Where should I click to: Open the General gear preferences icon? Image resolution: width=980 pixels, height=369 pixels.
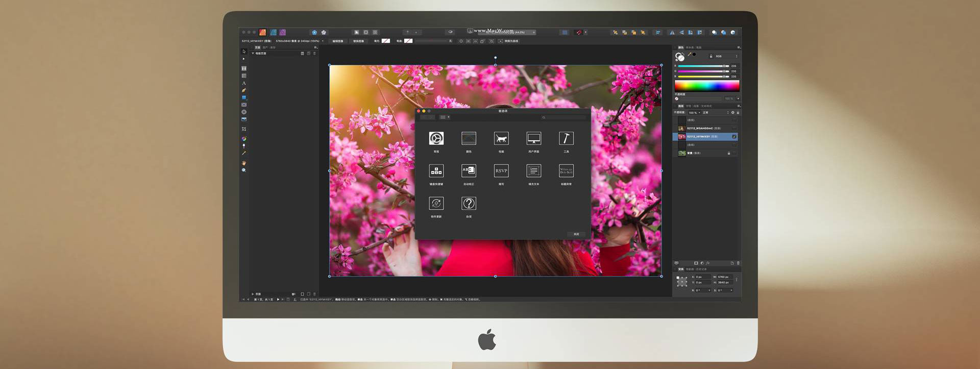[436, 138]
